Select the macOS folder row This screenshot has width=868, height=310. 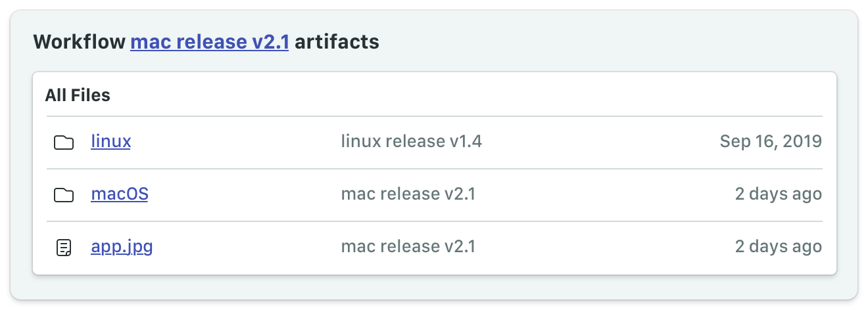434,195
